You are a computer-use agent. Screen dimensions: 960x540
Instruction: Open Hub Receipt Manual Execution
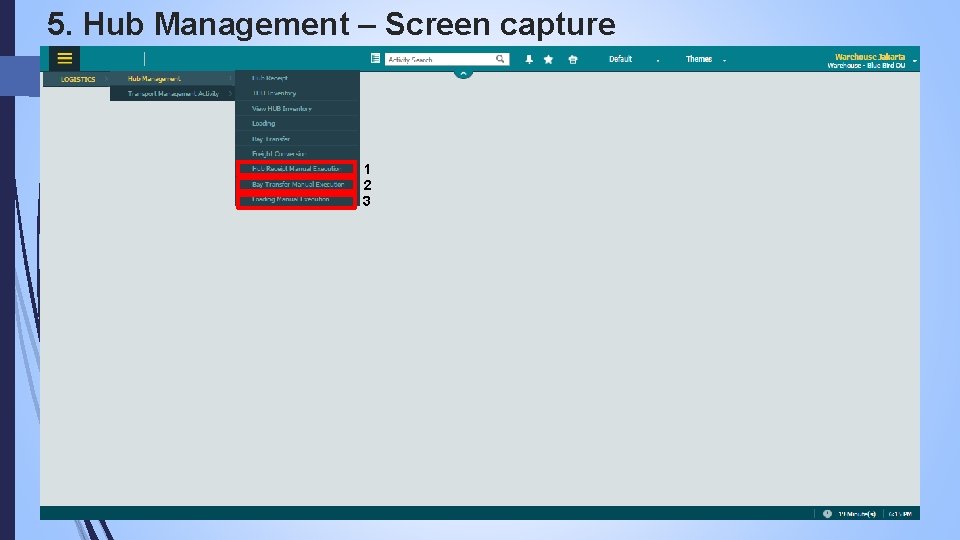[296, 168]
